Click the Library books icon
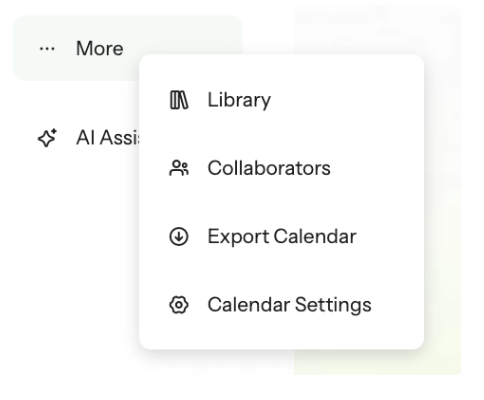Image resolution: width=484 pixels, height=400 pixels. (179, 100)
